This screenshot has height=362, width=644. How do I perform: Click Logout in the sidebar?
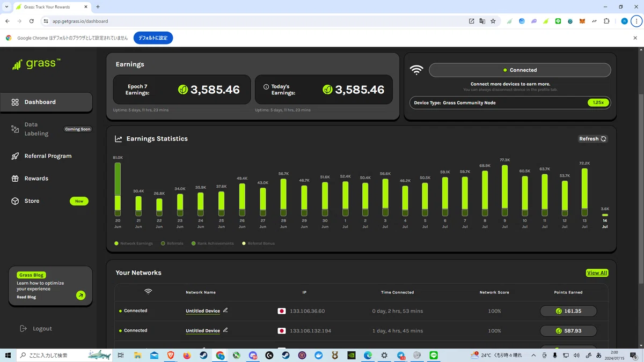point(36,329)
